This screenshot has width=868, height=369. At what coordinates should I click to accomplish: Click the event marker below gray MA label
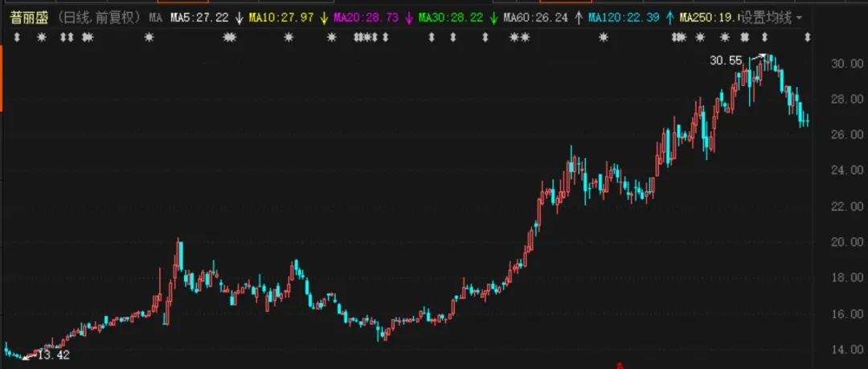[x=149, y=38]
